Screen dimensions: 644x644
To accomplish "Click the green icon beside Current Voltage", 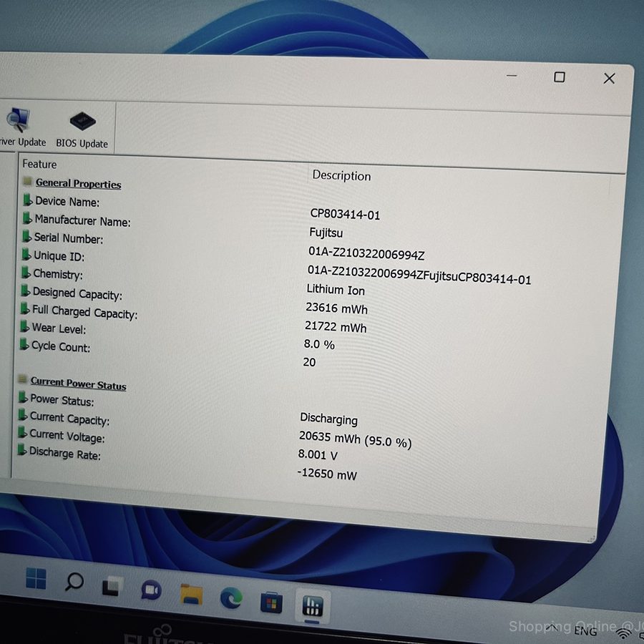I will pos(22,432).
